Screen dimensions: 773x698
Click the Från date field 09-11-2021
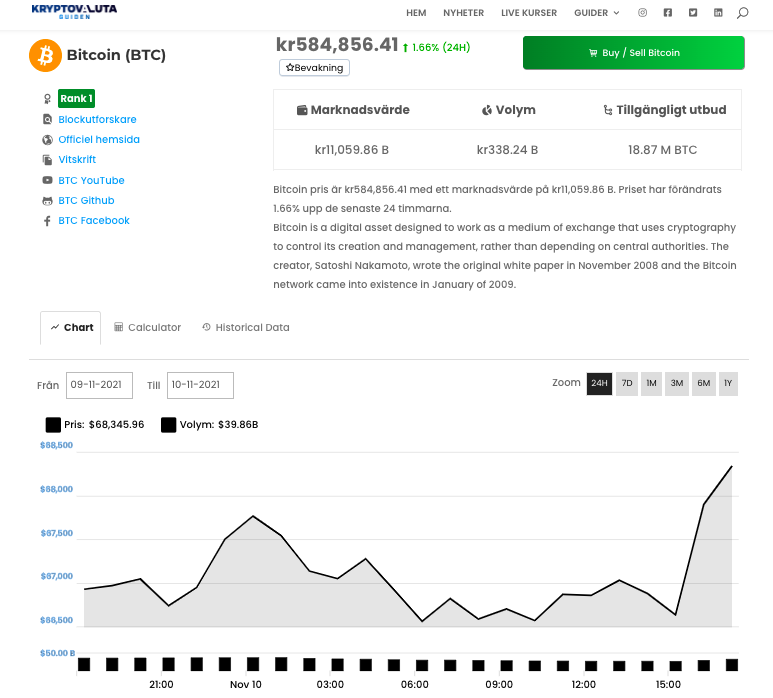pos(100,385)
